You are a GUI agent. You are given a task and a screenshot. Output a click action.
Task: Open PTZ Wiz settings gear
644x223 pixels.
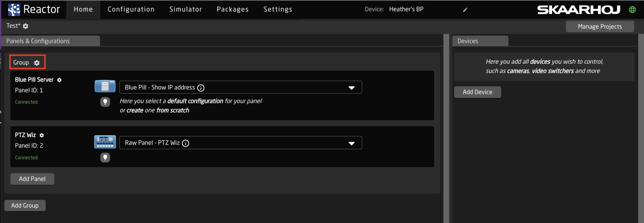[42, 135]
